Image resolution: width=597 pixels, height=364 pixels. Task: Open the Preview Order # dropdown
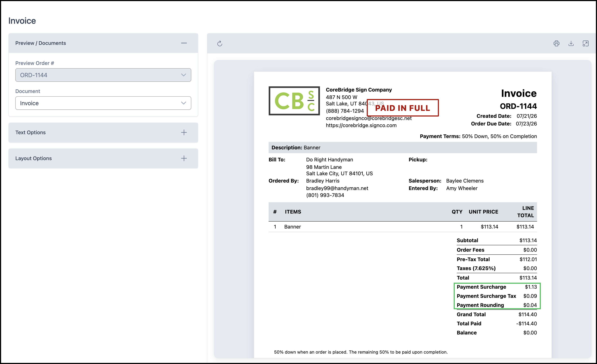[x=103, y=75]
